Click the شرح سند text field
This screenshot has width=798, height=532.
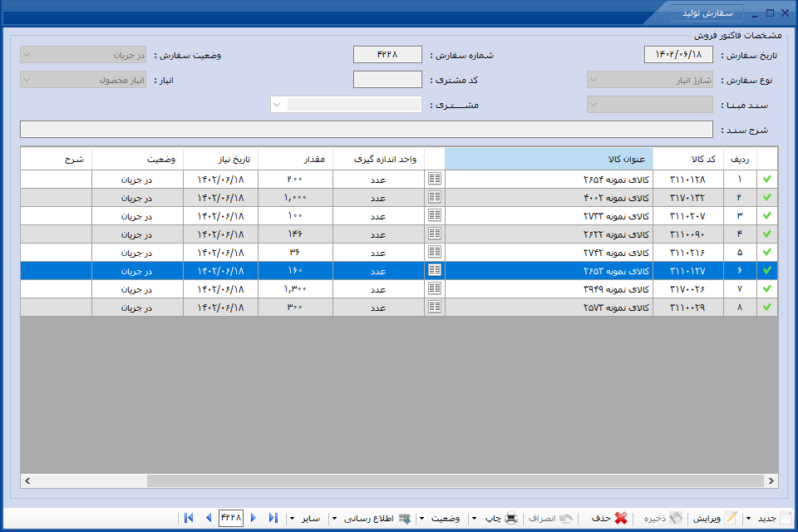click(367, 130)
